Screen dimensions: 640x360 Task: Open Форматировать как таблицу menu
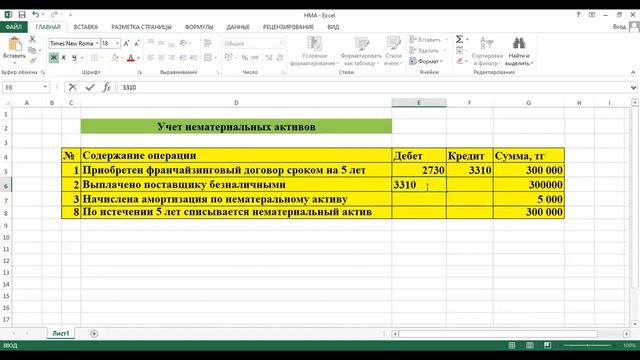tap(361, 51)
